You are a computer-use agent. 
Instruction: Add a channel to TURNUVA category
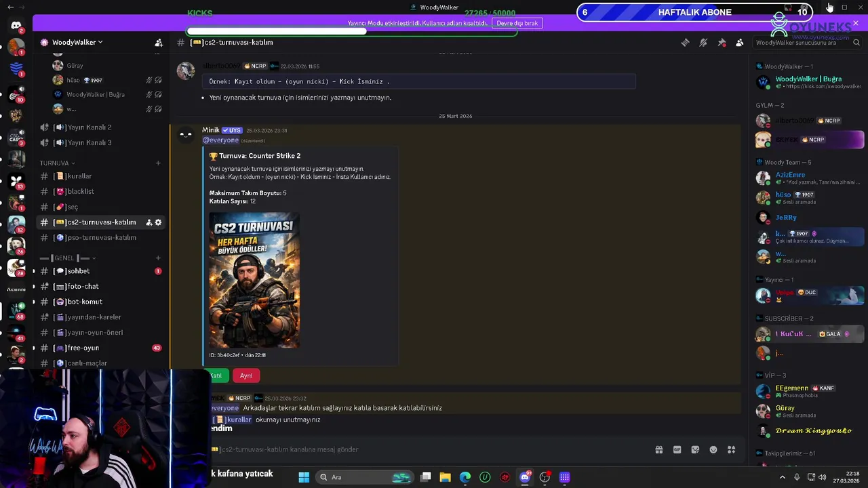point(158,163)
